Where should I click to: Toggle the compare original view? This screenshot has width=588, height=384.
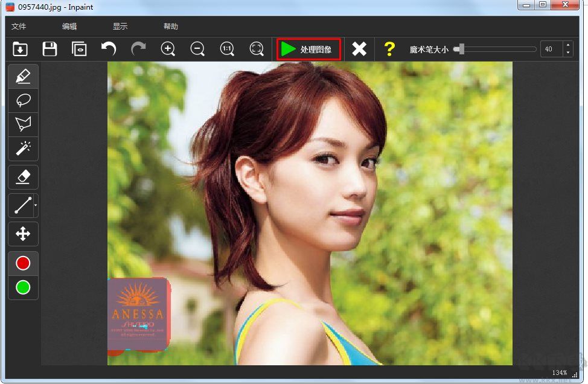click(x=79, y=49)
